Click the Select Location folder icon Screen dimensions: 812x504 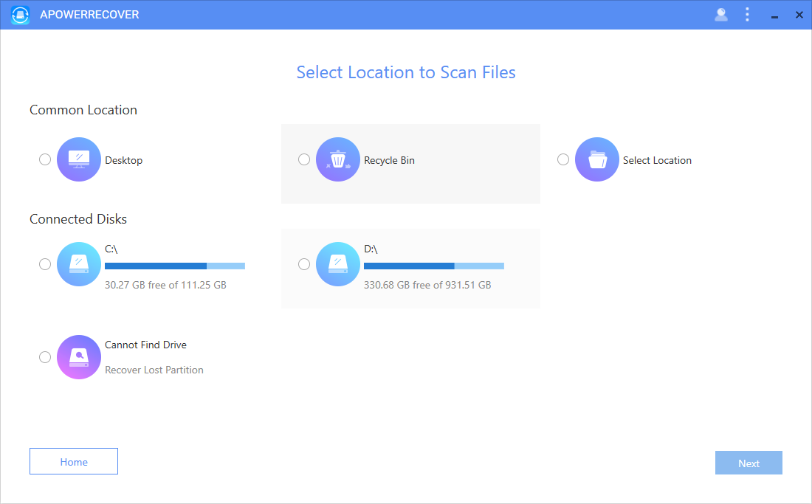(x=596, y=159)
